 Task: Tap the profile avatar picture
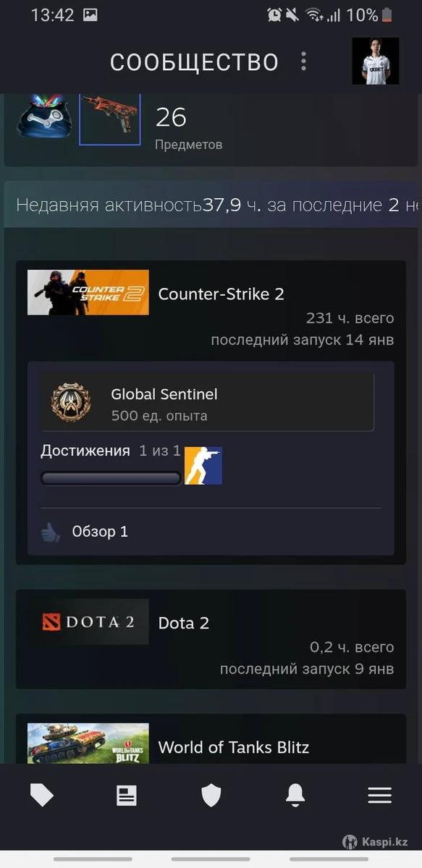tap(376, 61)
